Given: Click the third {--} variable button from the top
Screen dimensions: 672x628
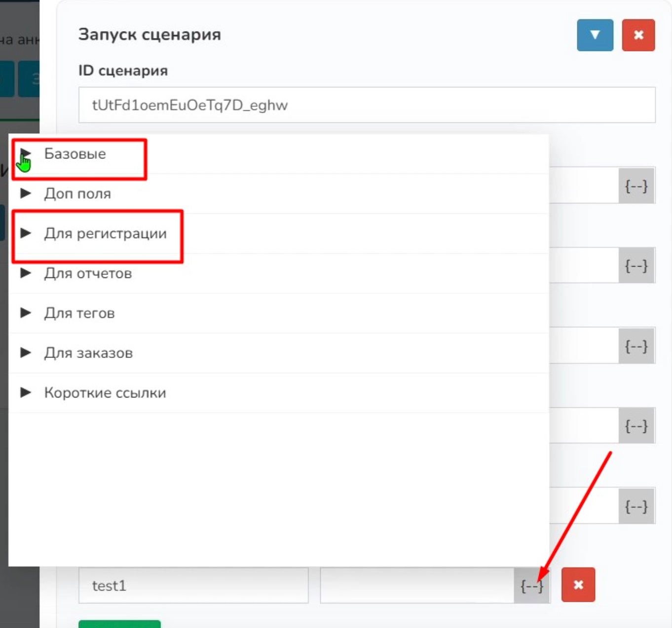Looking at the screenshot, I should tap(636, 346).
